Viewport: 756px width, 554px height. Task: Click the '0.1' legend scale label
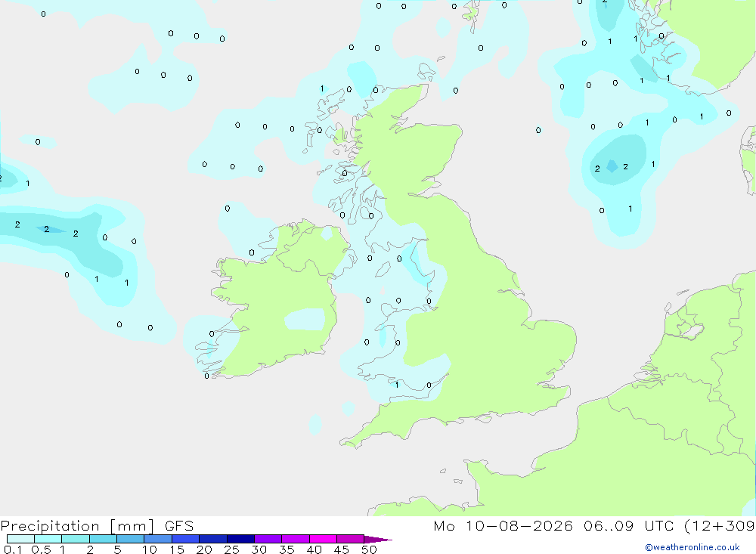pyautogui.click(x=13, y=549)
